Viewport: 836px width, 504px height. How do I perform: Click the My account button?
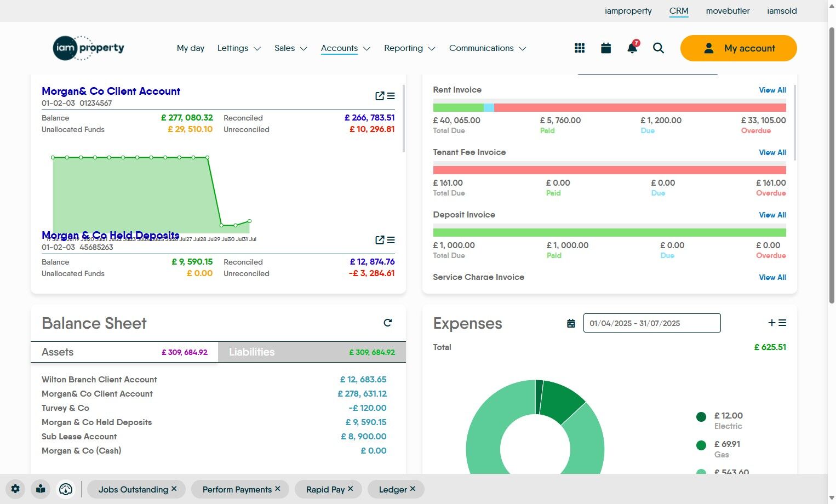coord(738,48)
